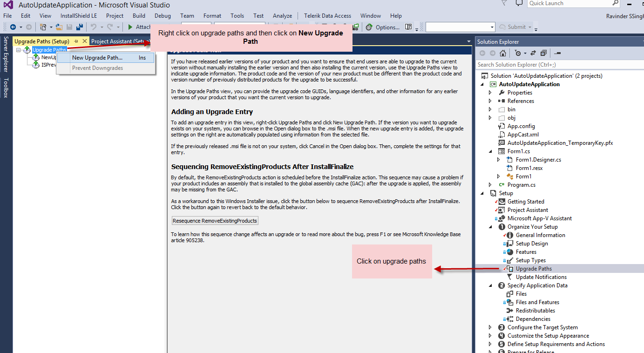This screenshot has height=353, width=644.
Task: Open the empty toolbar combo box dropdown
Action: click(492, 27)
